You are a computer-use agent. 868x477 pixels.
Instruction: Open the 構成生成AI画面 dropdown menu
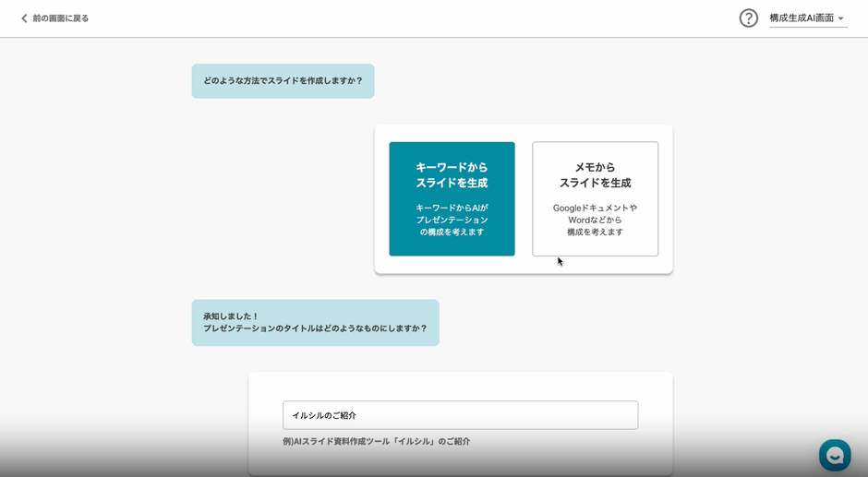tap(802, 18)
